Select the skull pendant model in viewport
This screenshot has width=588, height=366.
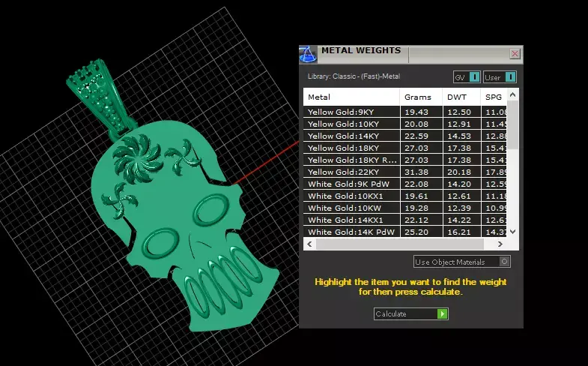(x=186, y=225)
